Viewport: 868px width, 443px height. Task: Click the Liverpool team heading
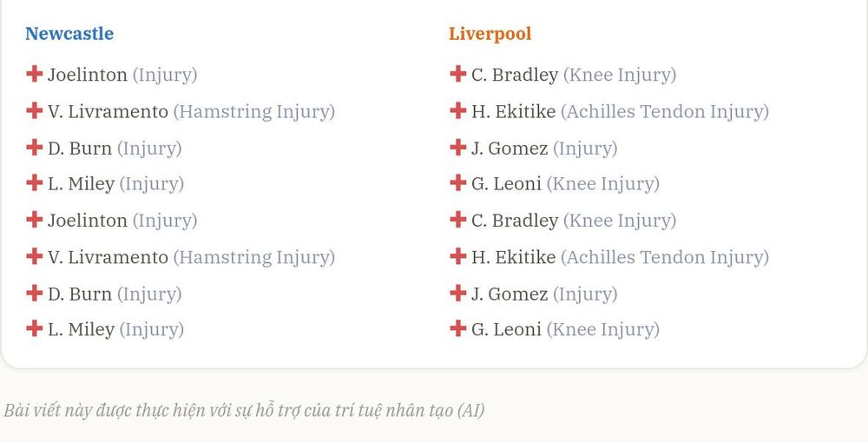[x=490, y=34]
